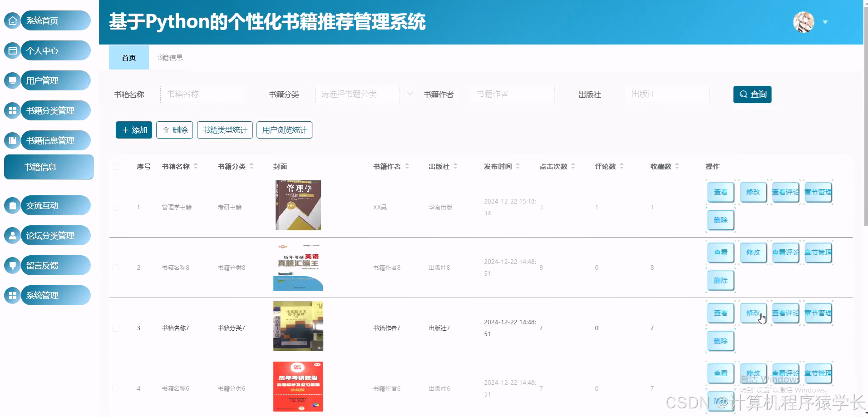Focus the 书籍作者 search field
Image resolution: width=868 pixels, height=417 pixels.
tap(512, 94)
